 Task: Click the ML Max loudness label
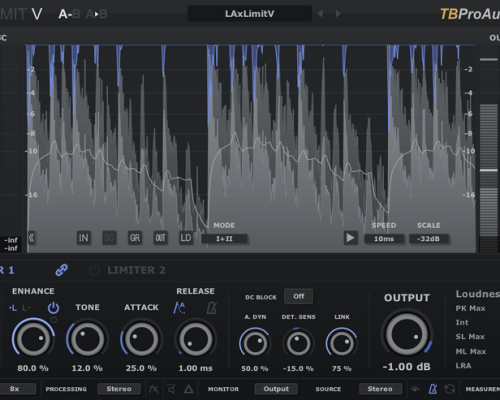click(471, 351)
